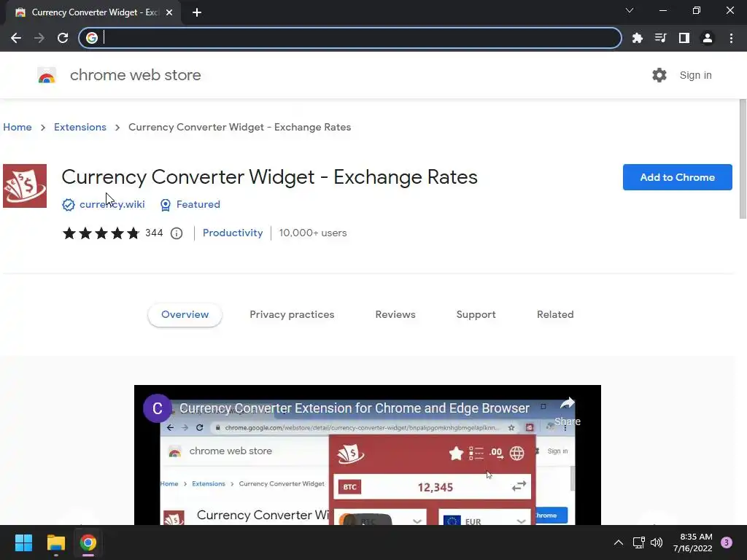Viewport: 747px width, 560px height.
Task: Switch to the Reviews tab
Action: tap(395, 315)
